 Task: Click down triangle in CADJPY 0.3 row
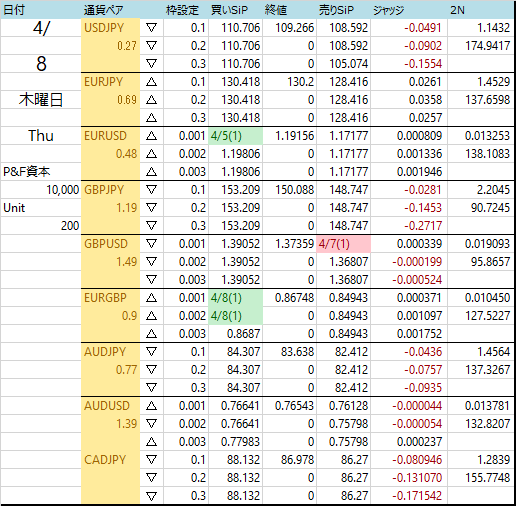click(151, 496)
